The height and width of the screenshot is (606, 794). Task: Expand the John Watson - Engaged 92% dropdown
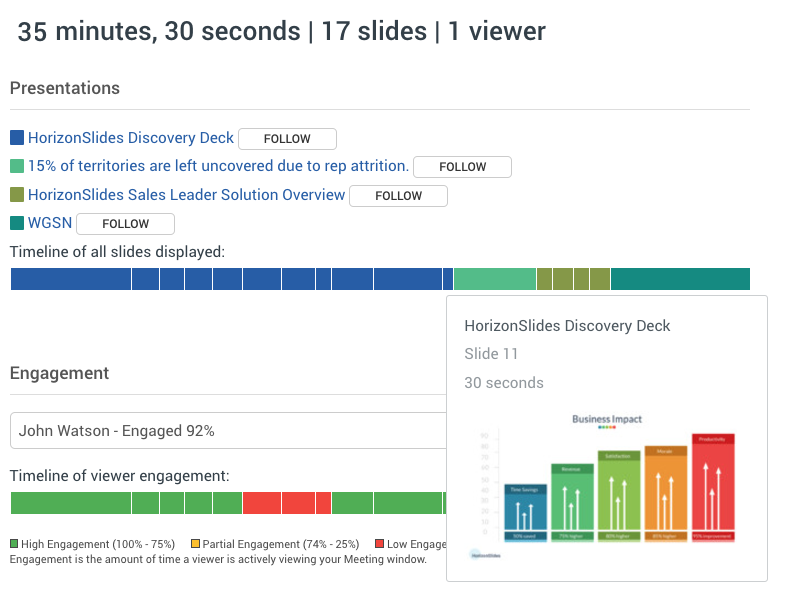click(228, 430)
